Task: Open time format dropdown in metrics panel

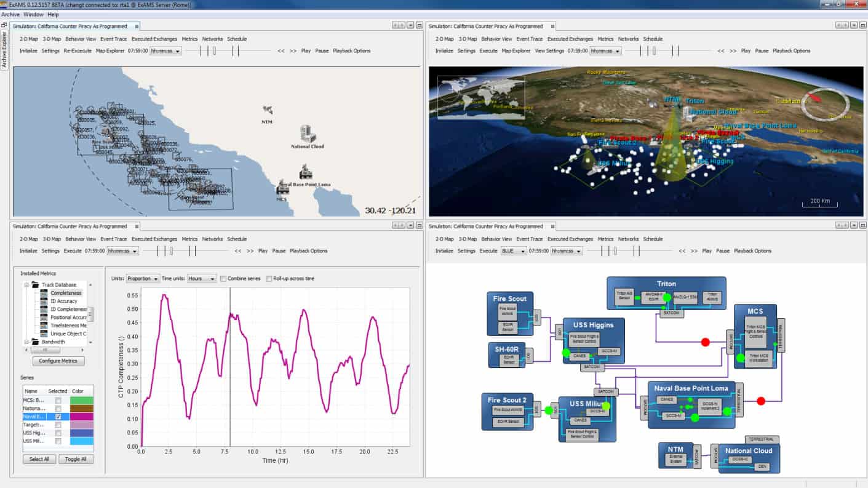Action: [122, 251]
